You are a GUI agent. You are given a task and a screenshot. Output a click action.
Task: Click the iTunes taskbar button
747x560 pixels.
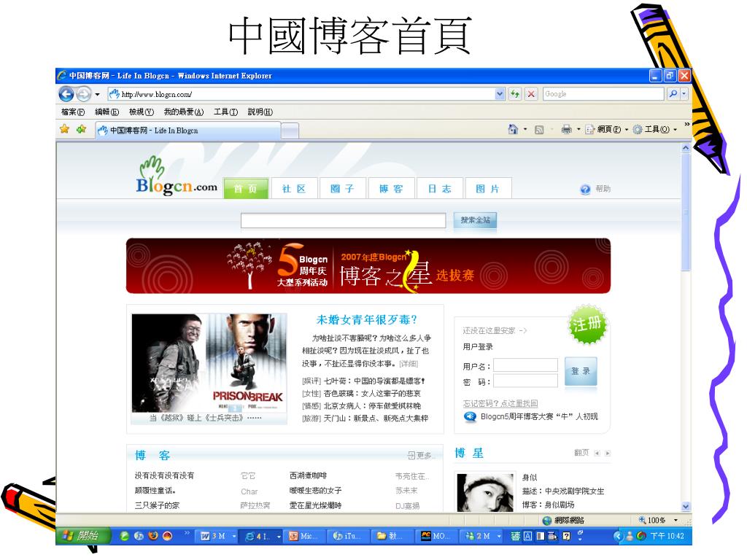pos(347,536)
